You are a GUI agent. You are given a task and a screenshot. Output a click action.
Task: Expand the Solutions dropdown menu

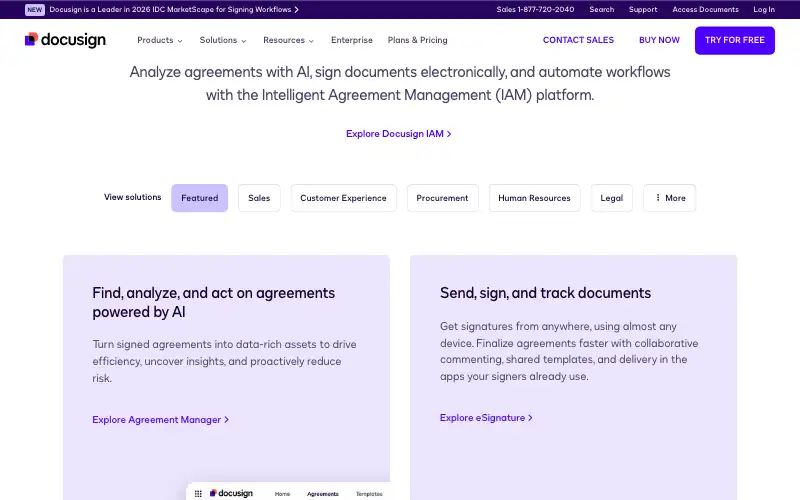pyautogui.click(x=223, y=40)
